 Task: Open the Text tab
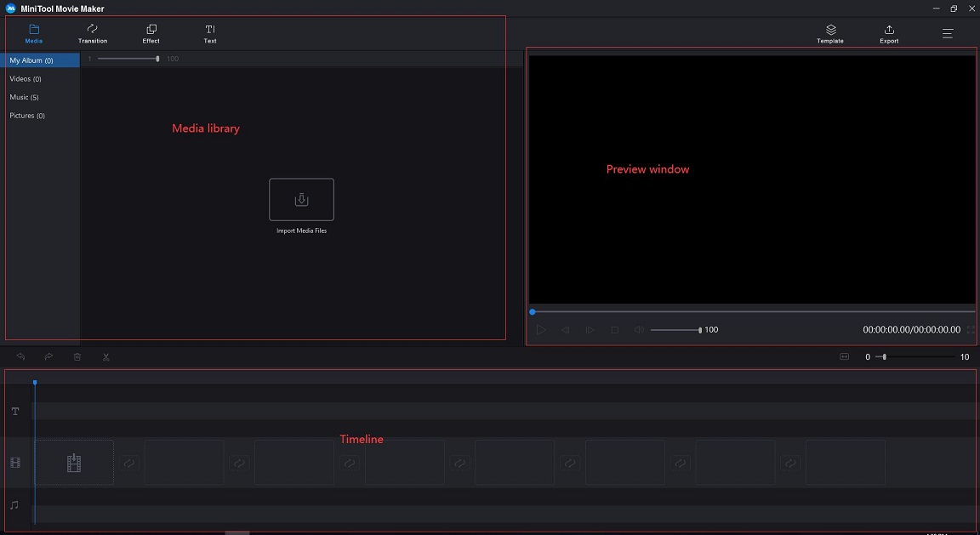point(209,33)
